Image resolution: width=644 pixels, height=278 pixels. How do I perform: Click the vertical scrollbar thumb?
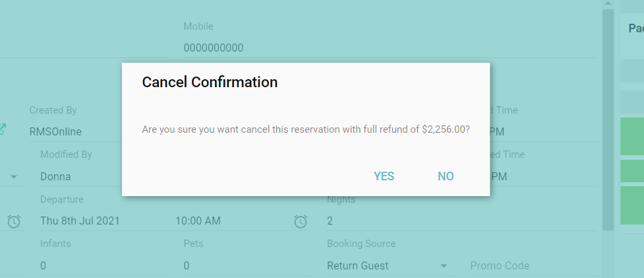click(x=608, y=119)
